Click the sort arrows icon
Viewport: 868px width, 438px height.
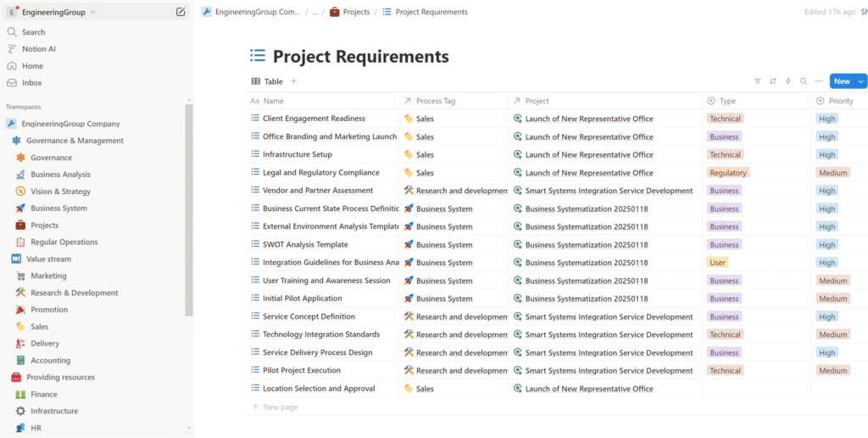(773, 81)
